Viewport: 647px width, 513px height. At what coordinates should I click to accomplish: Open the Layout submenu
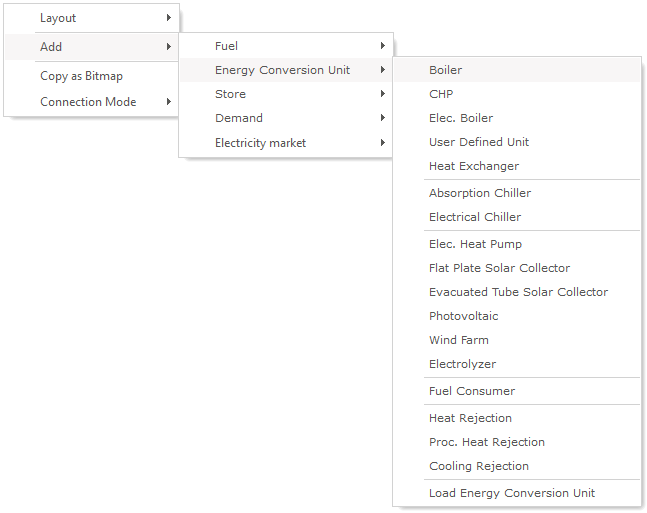92,18
